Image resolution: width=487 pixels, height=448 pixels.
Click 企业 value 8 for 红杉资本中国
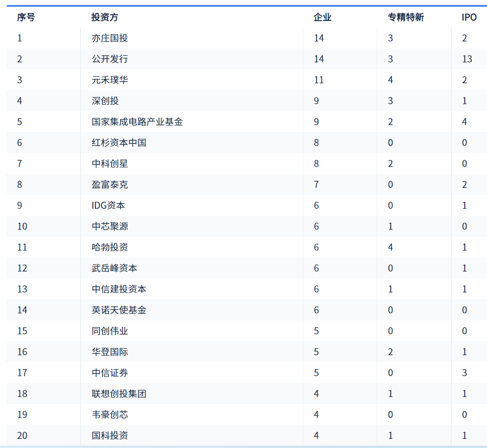[316, 143]
